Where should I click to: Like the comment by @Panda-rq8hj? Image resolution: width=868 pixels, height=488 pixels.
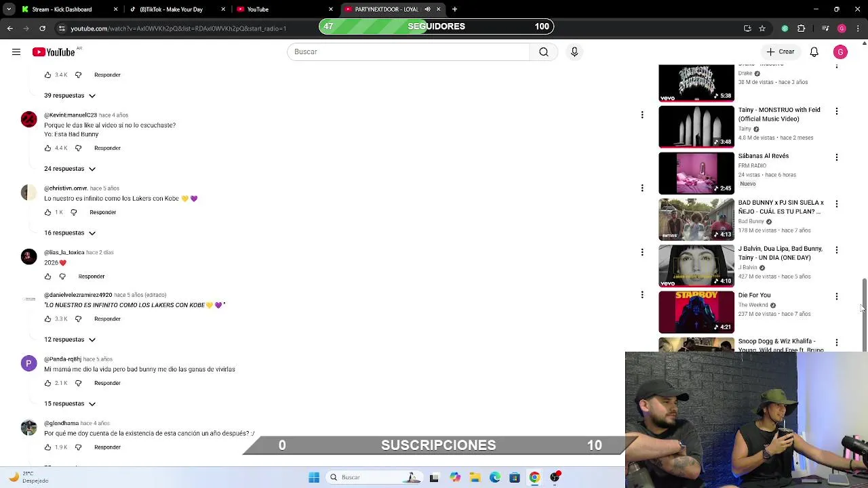[47, 384]
